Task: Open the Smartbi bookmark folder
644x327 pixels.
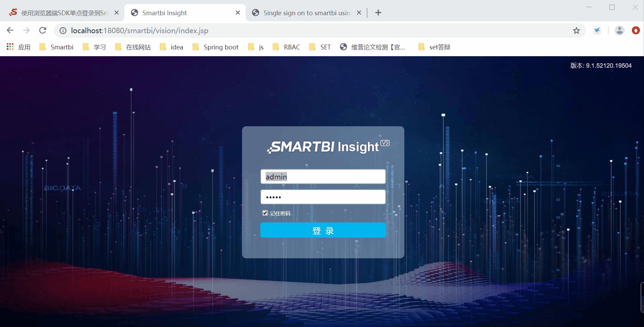Action: pyautogui.click(x=56, y=47)
